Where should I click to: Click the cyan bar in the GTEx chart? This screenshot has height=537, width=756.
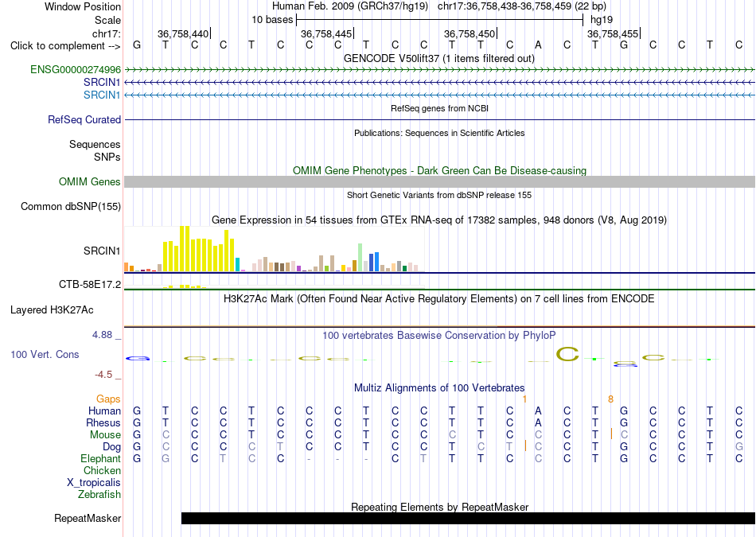tap(237, 265)
